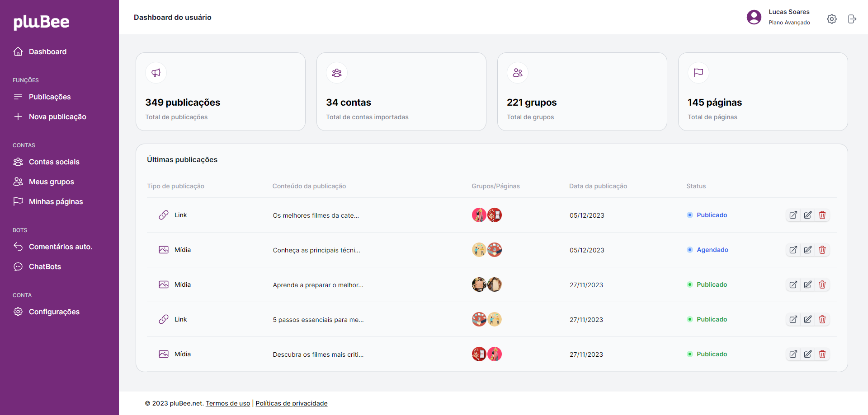Open Configurações in sidebar
The width and height of the screenshot is (868, 415).
[46, 312]
